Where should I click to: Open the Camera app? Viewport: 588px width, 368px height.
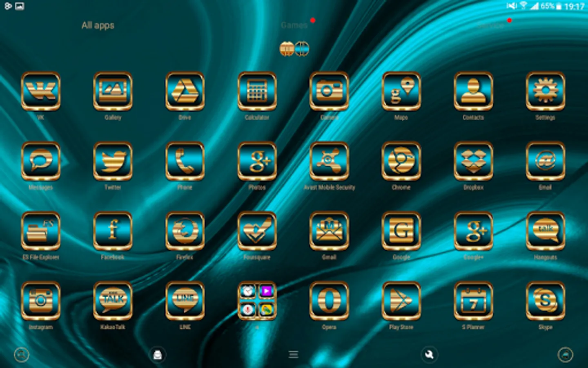(329, 91)
